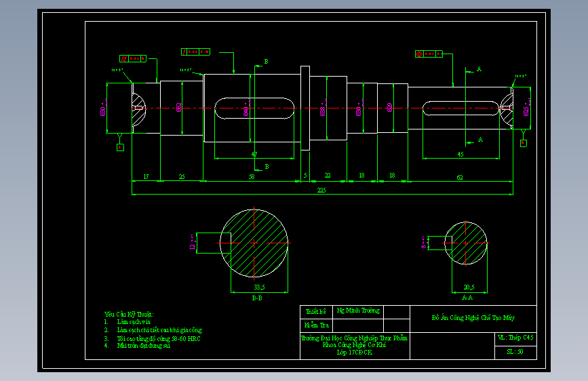Select the overall length dimension 225
The height and width of the screenshot is (381, 588).
[321, 190]
